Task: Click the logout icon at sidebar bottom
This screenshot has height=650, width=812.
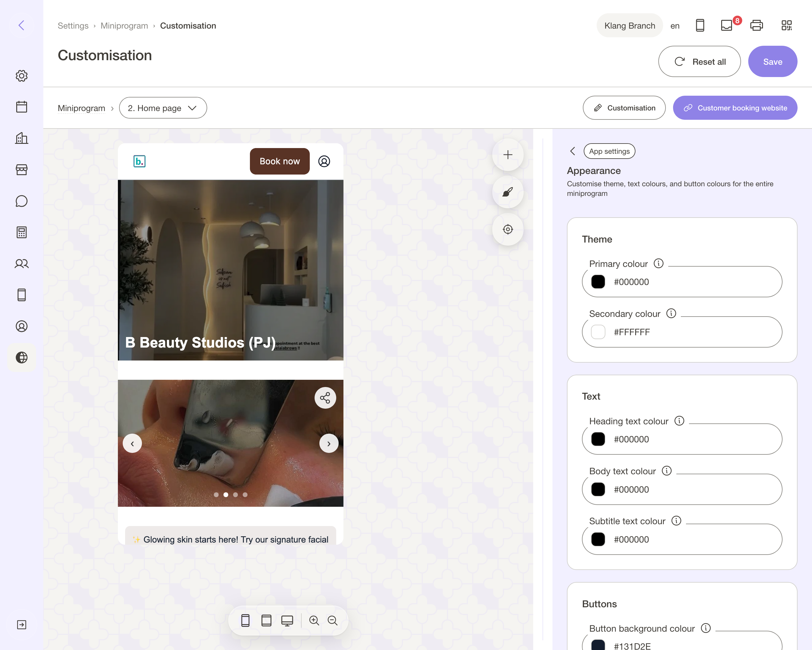Action: click(x=21, y=624)
